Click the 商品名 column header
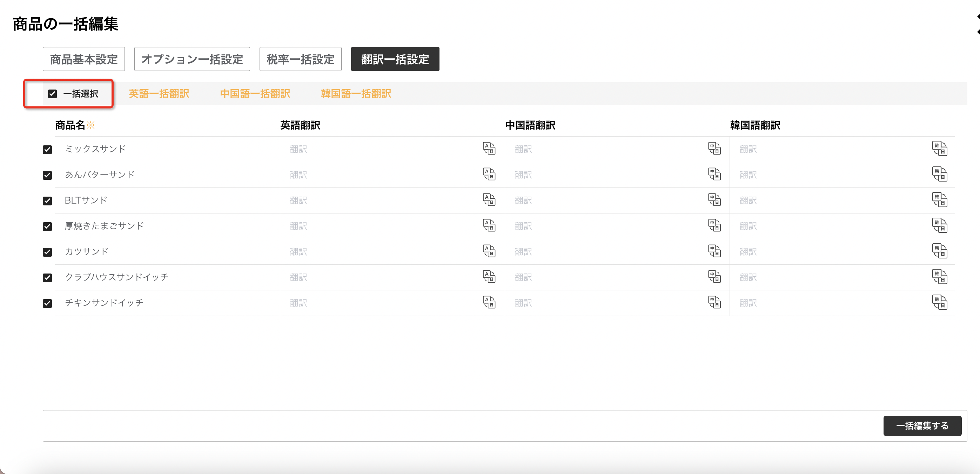 pos(71,125)
